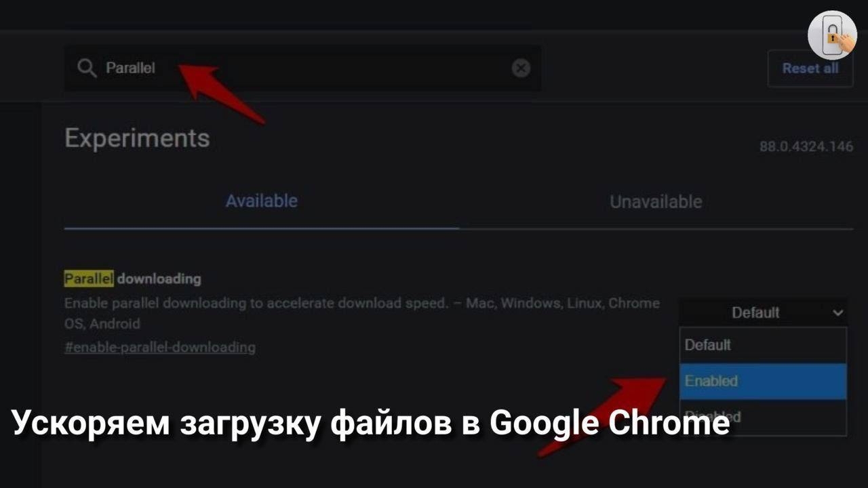The image size is (868, 488).
Task: Click the Experiments page heading
Action: pyautogui.click(x=137, y=138)
